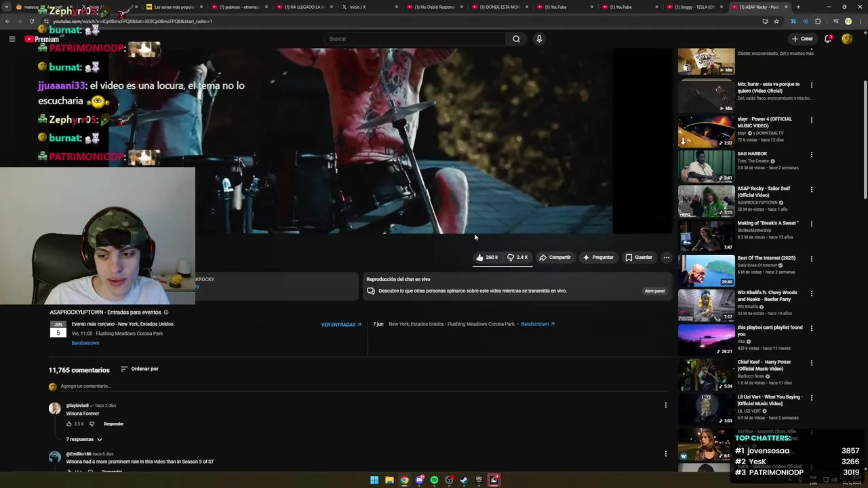The height and width of the screenshot is (488, 868).
Task: Open Google Chrome from the taskbar
Action: [x=404, y=480]
